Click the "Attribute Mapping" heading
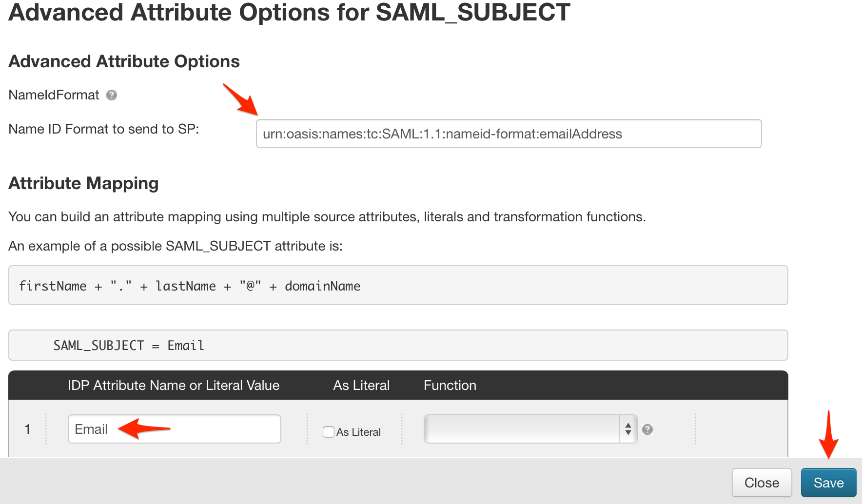The height and width of the screenshot is (504, 862). pyautogui.click(x=84, y=183)
